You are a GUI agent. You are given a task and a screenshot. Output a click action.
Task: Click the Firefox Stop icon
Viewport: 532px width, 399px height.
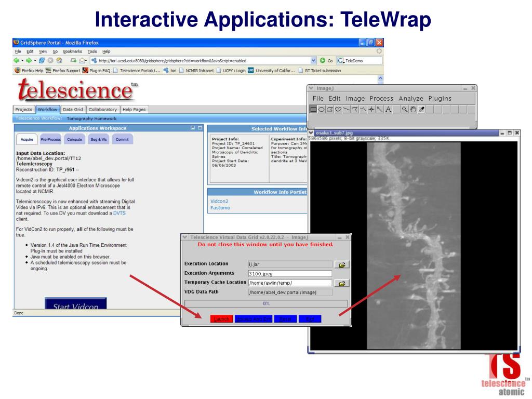click(50, 60)
